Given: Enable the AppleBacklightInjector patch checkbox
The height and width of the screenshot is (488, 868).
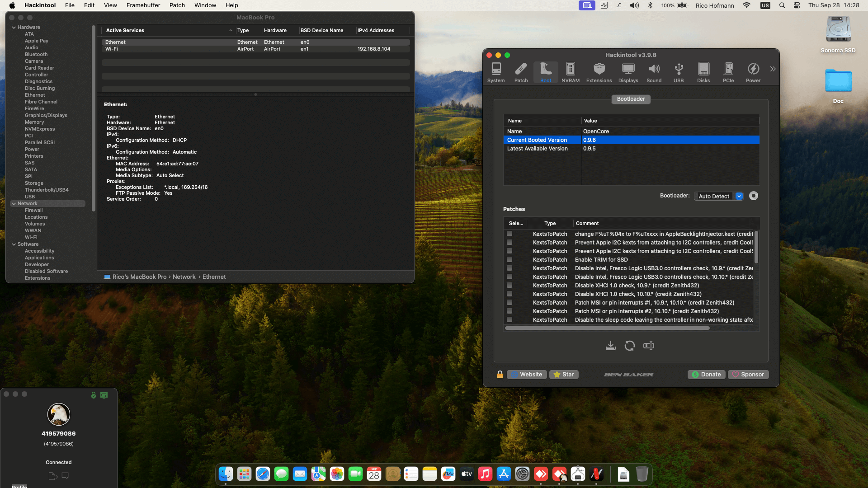Looking at the screenshot, I should (x=509, y=234).
